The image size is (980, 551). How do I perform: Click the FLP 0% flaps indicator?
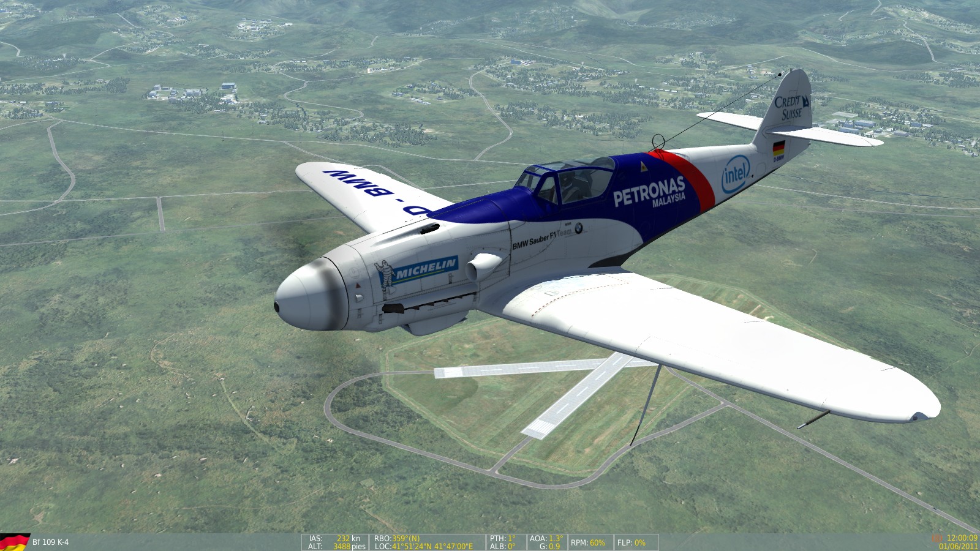pos(631,542)
